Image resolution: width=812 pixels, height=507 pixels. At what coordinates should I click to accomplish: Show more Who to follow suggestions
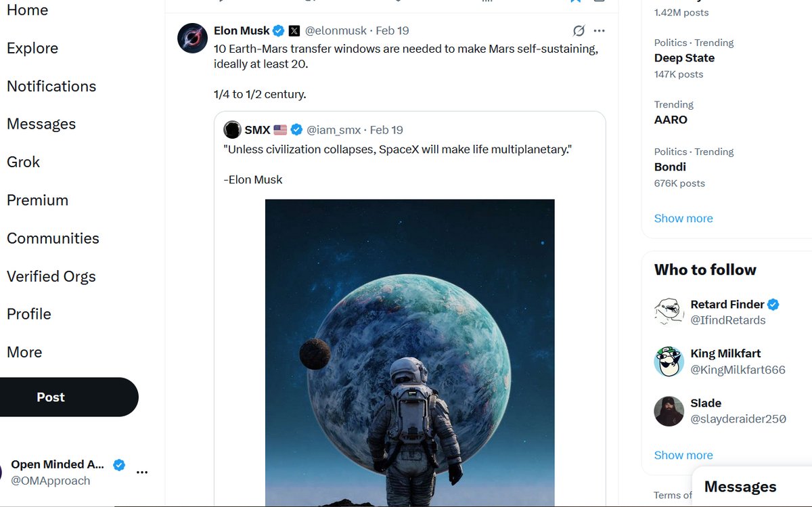(x=683, y=455)
